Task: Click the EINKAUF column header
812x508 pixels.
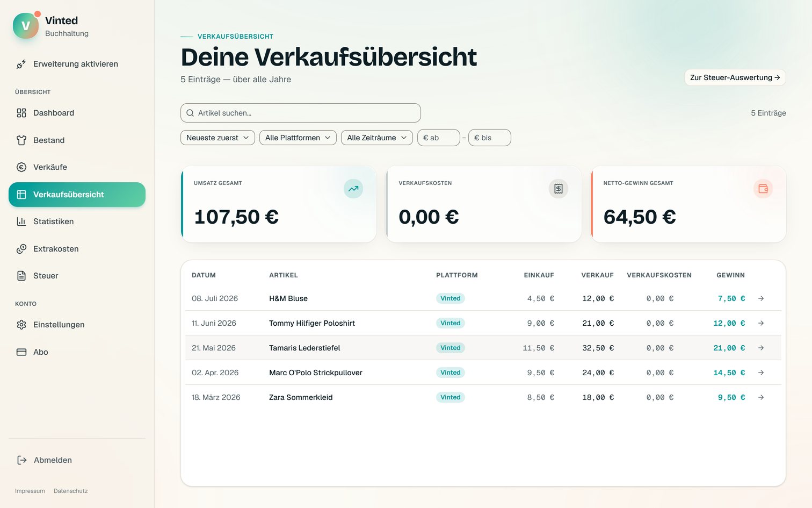Action: coord(539,275)
